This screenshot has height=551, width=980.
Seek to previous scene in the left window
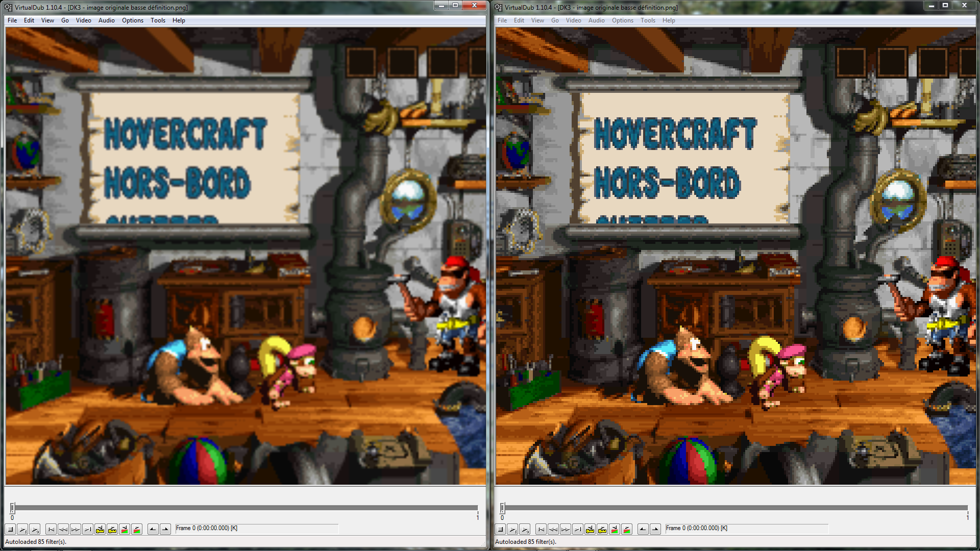(x=125, y=529)
